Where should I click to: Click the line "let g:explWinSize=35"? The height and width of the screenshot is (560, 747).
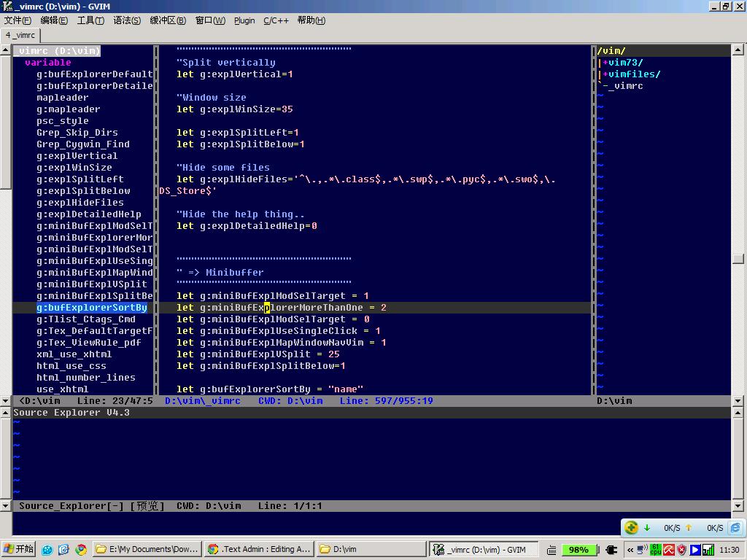[234, 109]
